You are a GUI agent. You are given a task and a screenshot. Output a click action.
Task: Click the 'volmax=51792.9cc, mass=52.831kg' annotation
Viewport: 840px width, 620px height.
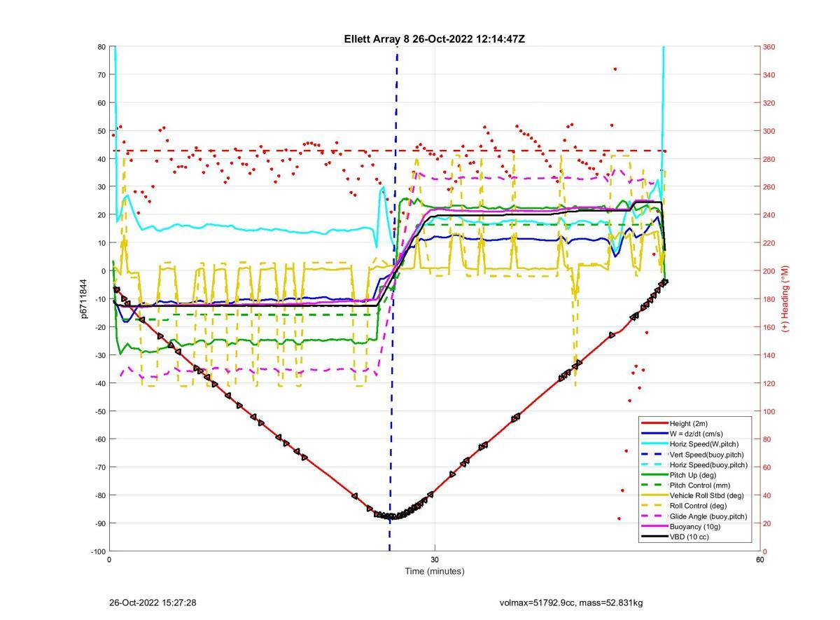point(571,602)
